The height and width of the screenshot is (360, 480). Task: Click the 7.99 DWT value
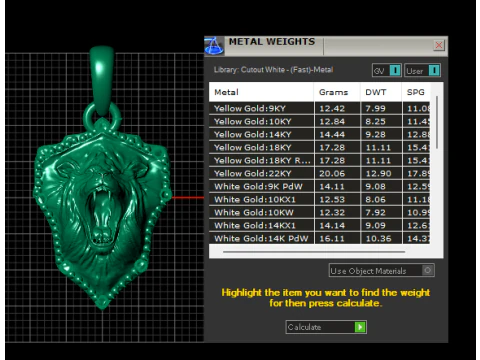[375, 109]
